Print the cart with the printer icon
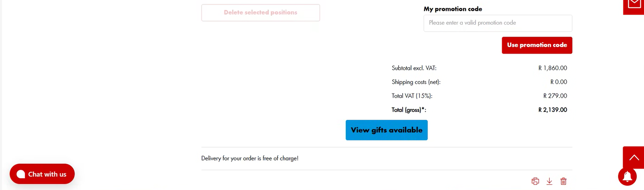Viewport: 644px width, 190px height. [535, 181]
